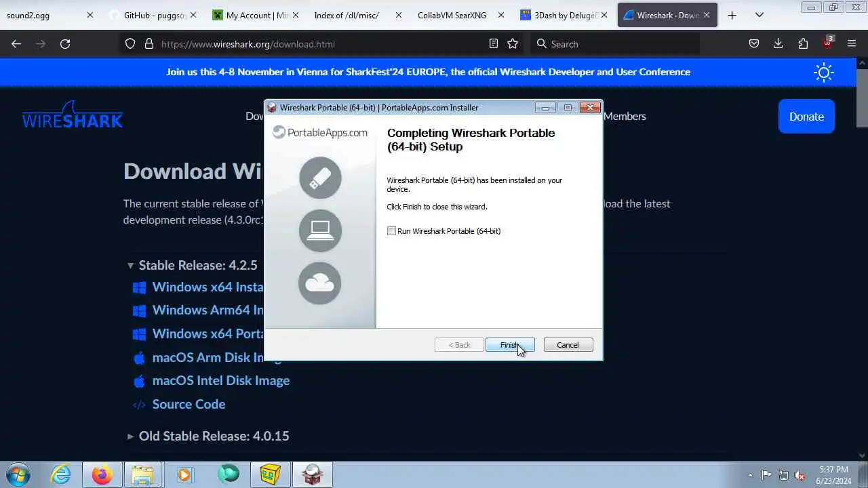Toggle reader view icon in address bar
868x488 pixels.
pyautogui.click(x=494, y=44)
